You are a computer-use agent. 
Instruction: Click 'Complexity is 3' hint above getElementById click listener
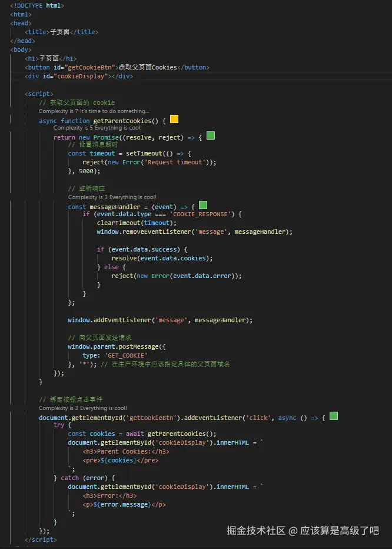pyautogui.click(x=82, y=408)
